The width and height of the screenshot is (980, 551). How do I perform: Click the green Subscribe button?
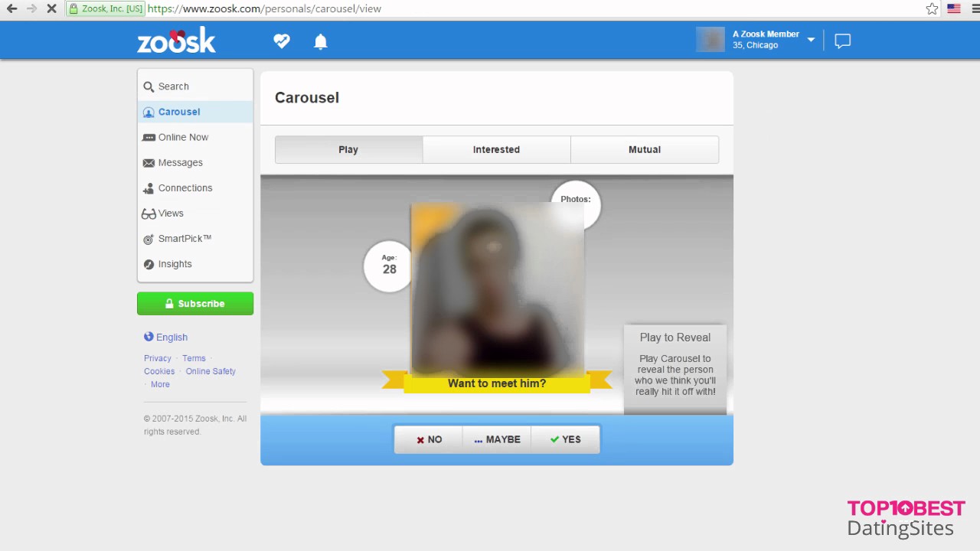pyautogui.click(x=195, y=304)
